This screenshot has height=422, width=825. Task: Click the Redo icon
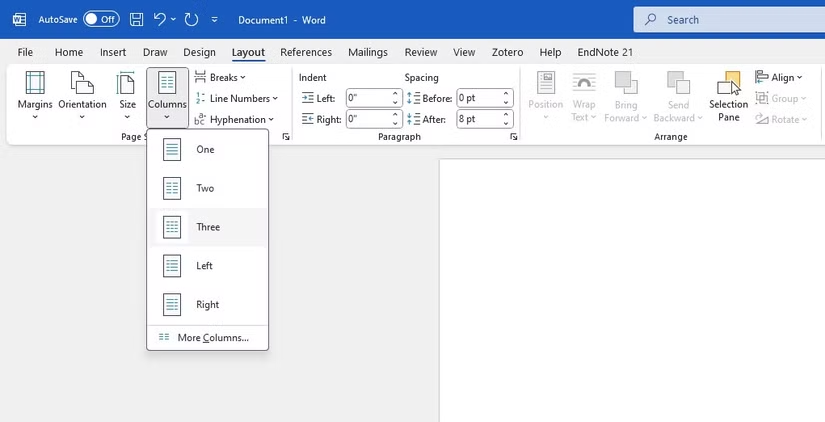191,20
